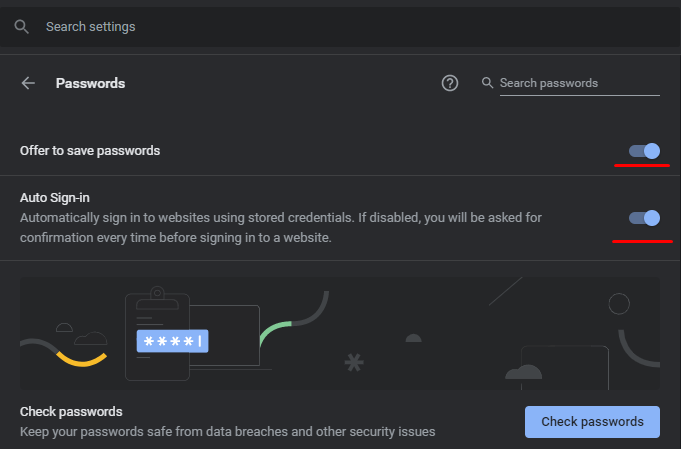681x449 pixels.
Task: Go back using the arrow beside Passwords
Action: click(28, 83)
